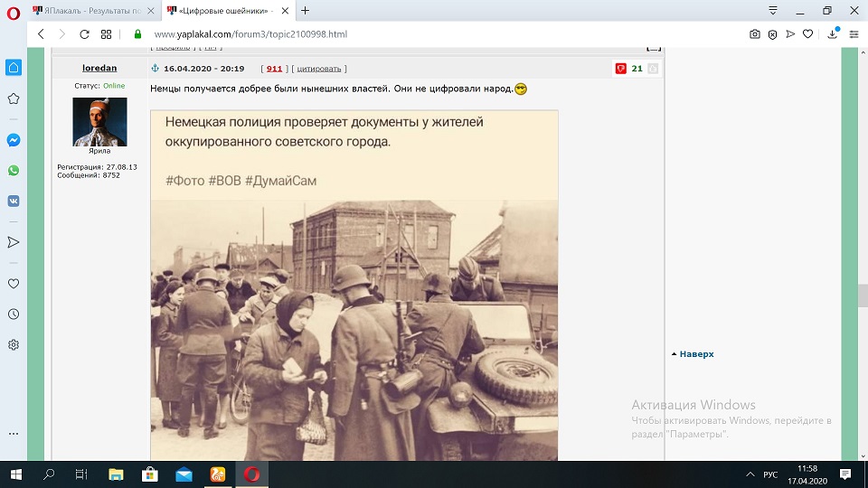
Task: Open loredan user profile link
Action: tap(99, 68)
